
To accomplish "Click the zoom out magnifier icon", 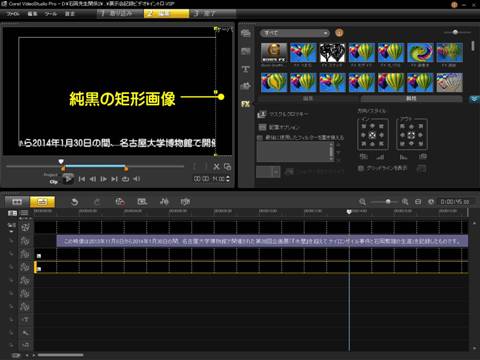I will tap(362, 202).
